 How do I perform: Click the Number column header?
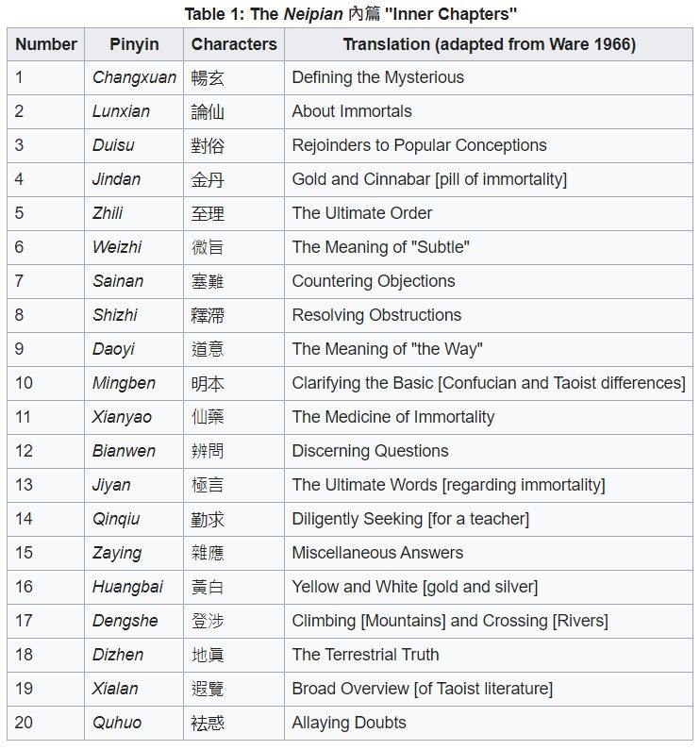click(x=46, y=44)
